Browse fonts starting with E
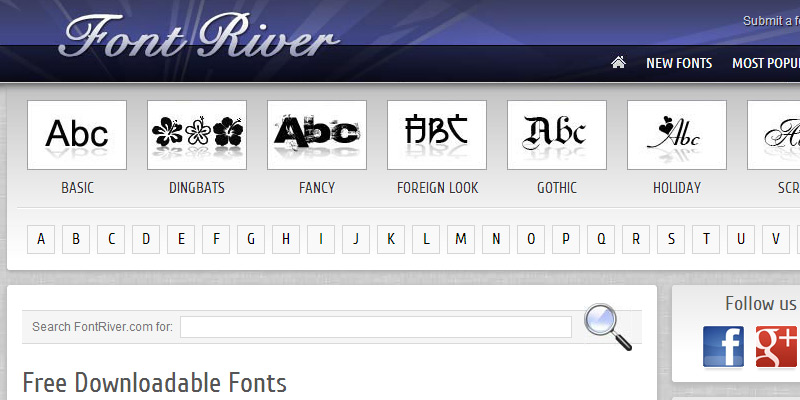This screenshot has width=800, height=400. tap(181, 239)
